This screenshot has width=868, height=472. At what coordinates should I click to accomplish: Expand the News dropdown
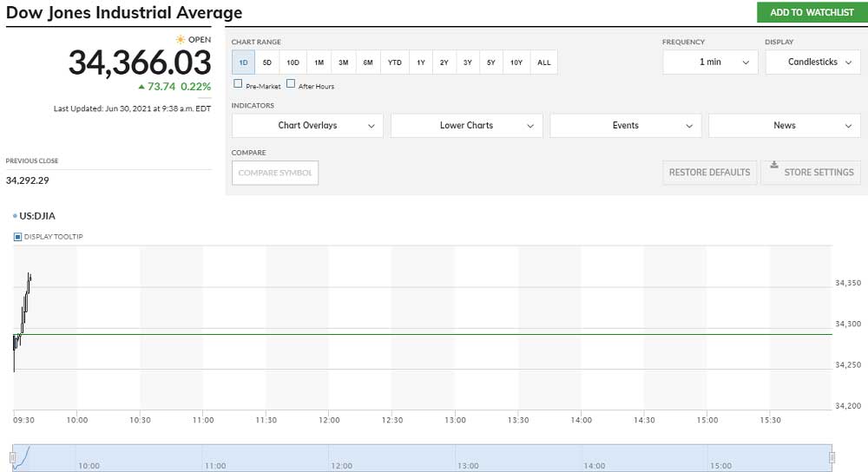785,126
